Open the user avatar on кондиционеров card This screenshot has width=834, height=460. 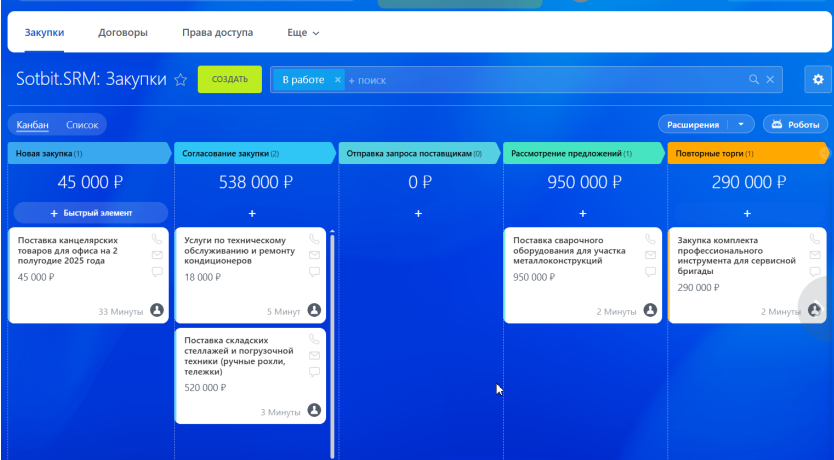pyautogui.click(x=314, y=310)
